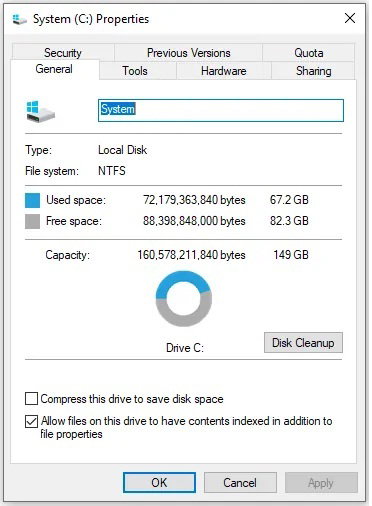Confirm with the OK button
Image resolution: width=372 pixels, height=506 pixels.
point(159,482)
